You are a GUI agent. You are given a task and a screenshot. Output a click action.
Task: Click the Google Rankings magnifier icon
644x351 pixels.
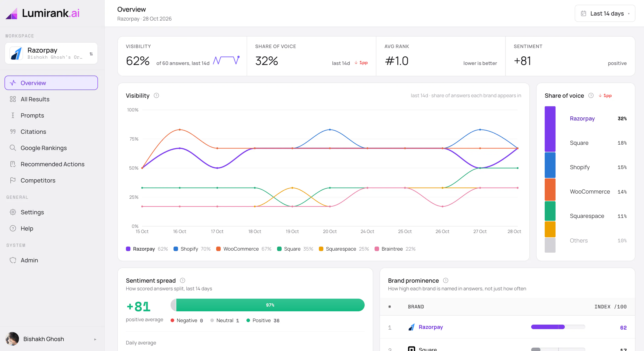coord(13,148)
